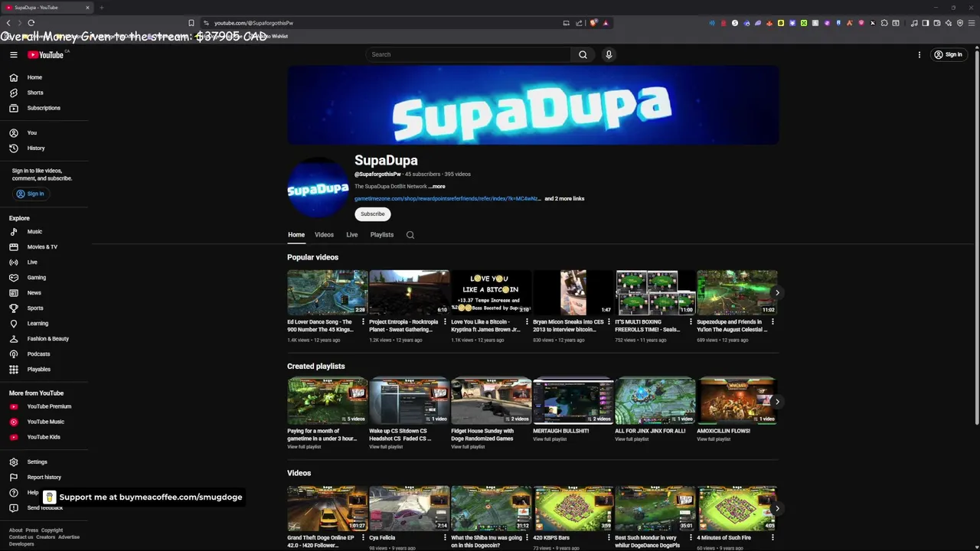Select the channel Home tab

pos(296,235)
